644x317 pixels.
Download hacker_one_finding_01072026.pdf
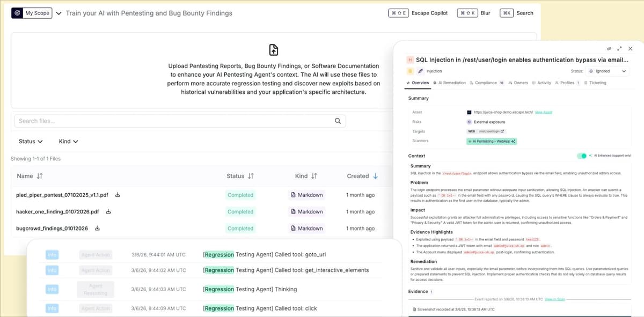[x=108, y=211]
